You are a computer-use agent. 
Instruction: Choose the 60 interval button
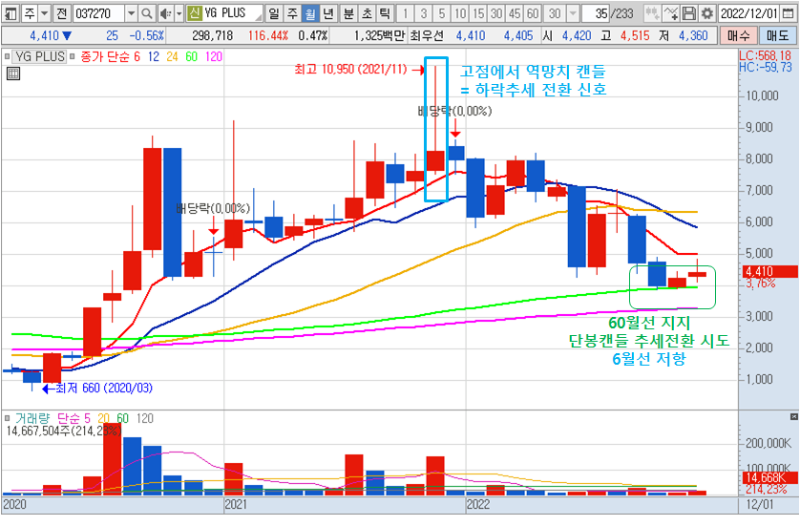point(533,13)
